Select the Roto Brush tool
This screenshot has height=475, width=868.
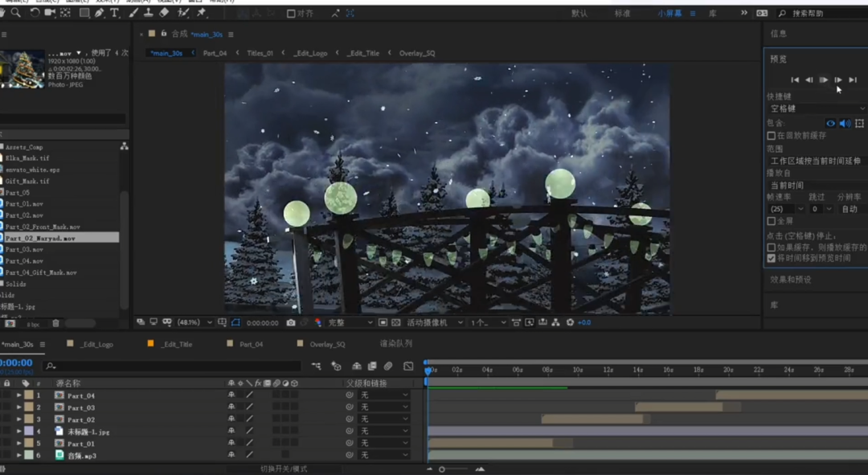click(x=183, y=13)
